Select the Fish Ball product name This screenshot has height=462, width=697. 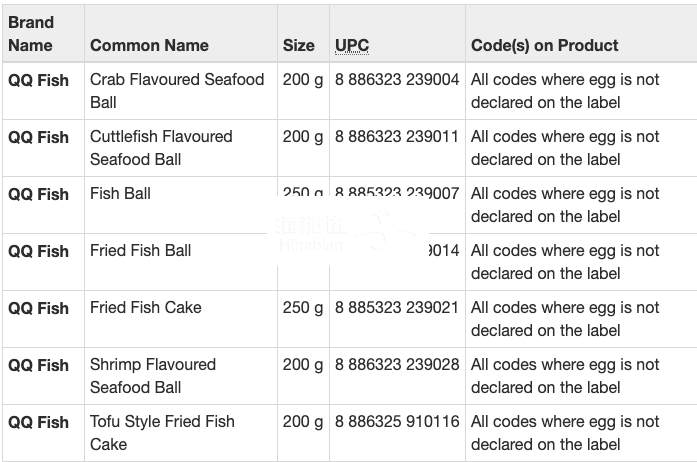(120, 193)
